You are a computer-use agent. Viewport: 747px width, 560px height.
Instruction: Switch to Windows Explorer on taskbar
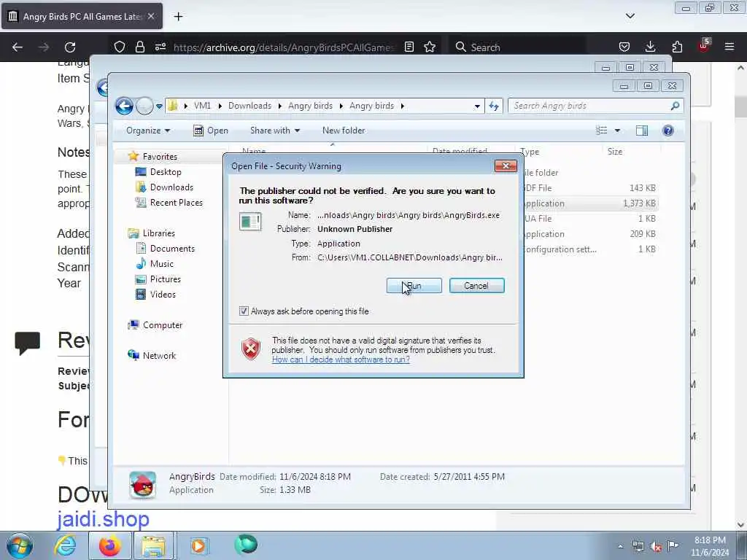tap(153, 545)
